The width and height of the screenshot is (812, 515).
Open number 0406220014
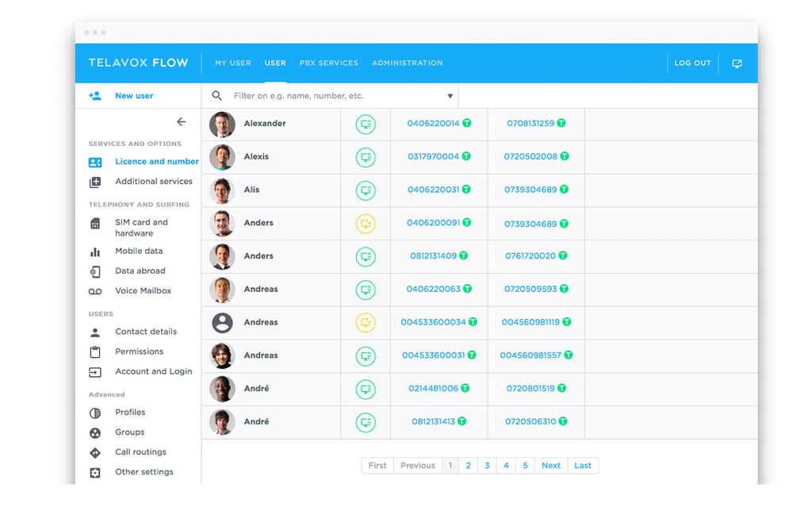pos(433,123)
